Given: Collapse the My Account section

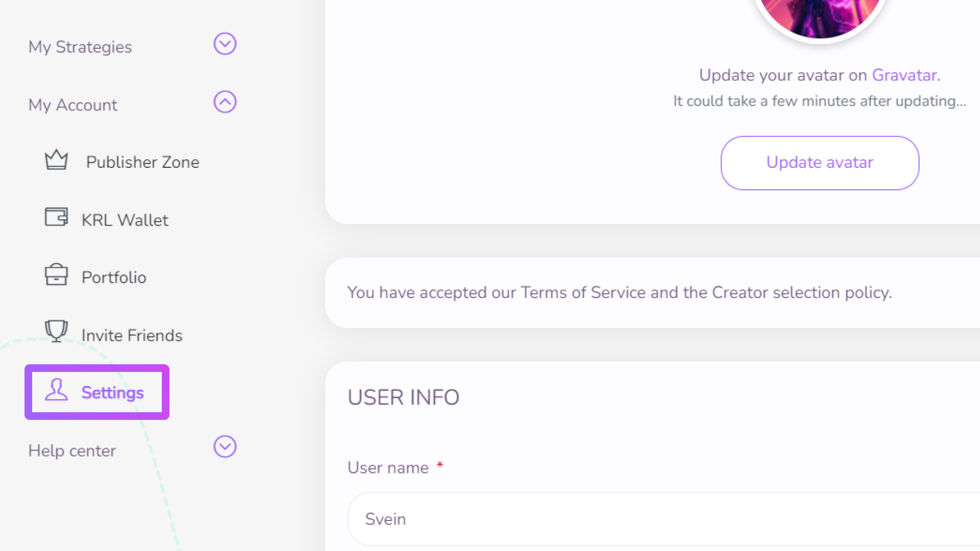Looking at the screenshot, I should [225, 102].
